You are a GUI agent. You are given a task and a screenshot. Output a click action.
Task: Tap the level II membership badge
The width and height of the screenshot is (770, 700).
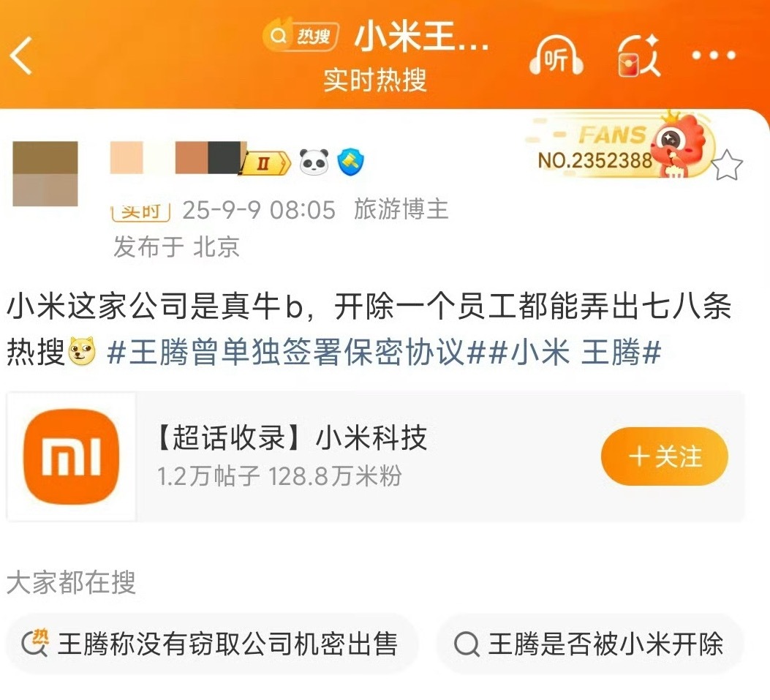[265, 162]
